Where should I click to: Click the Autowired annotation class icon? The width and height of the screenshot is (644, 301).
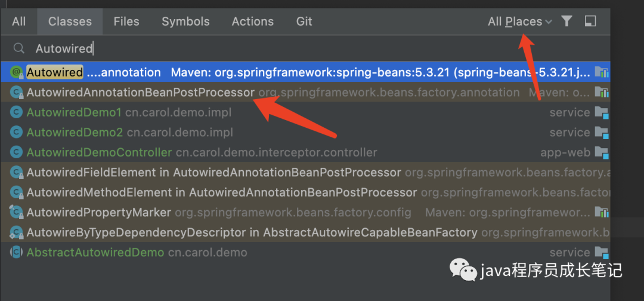(x=17, y=72)
